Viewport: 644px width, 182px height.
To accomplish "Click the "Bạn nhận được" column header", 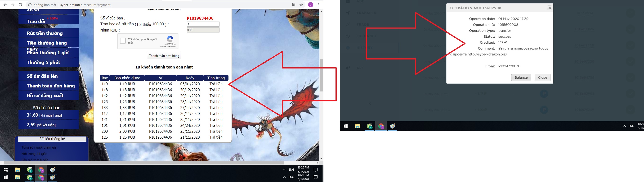I will (x=127, y=78).
